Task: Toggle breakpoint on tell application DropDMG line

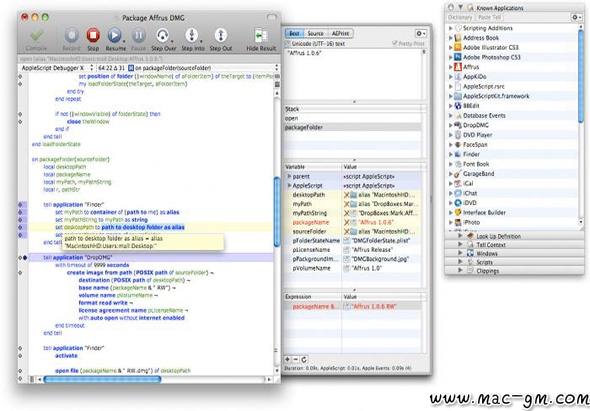Action: pyautogui.click(x=25, y=257)
